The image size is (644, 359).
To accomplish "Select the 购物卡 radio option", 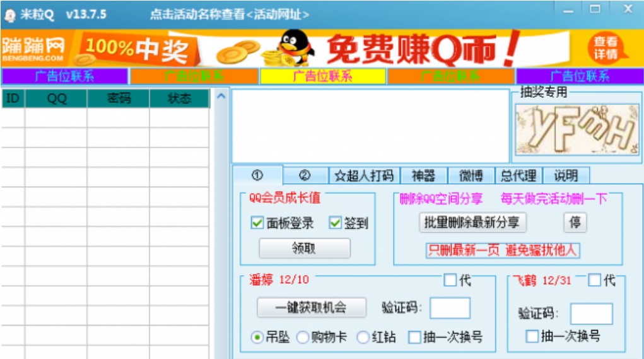I will 303,337.
